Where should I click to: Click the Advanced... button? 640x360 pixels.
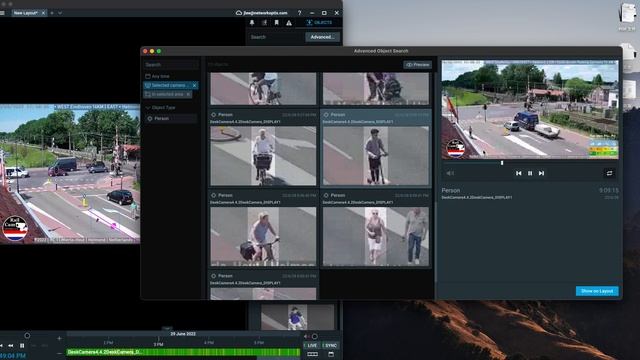pyautogui.click(x=322, y=37)
